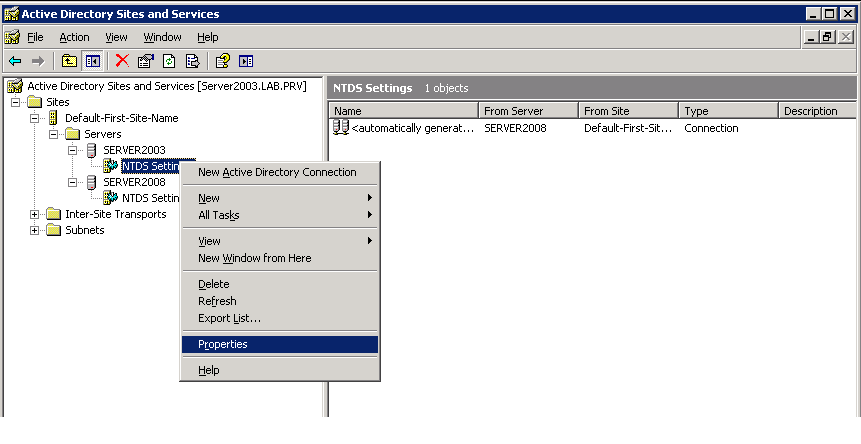Click NTDS Settings icon under SERVER2008
Screen dimensions: 861x444
[110, 198]
